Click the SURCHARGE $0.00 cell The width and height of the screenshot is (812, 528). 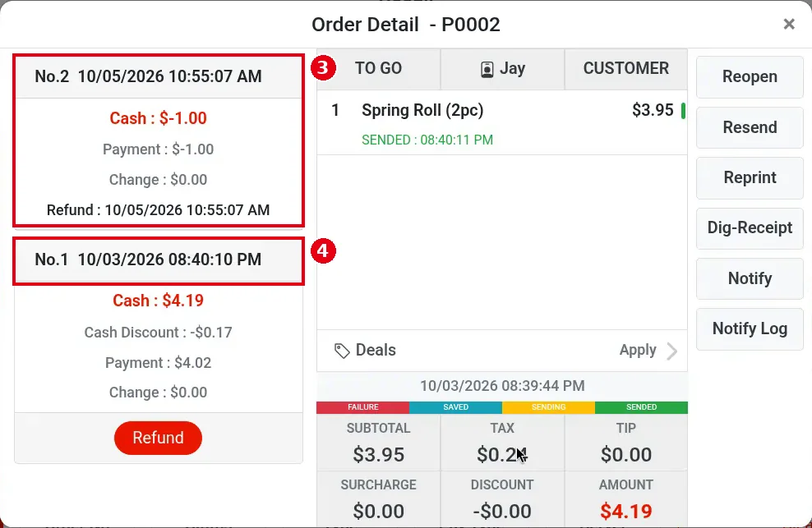pos(379,499)
